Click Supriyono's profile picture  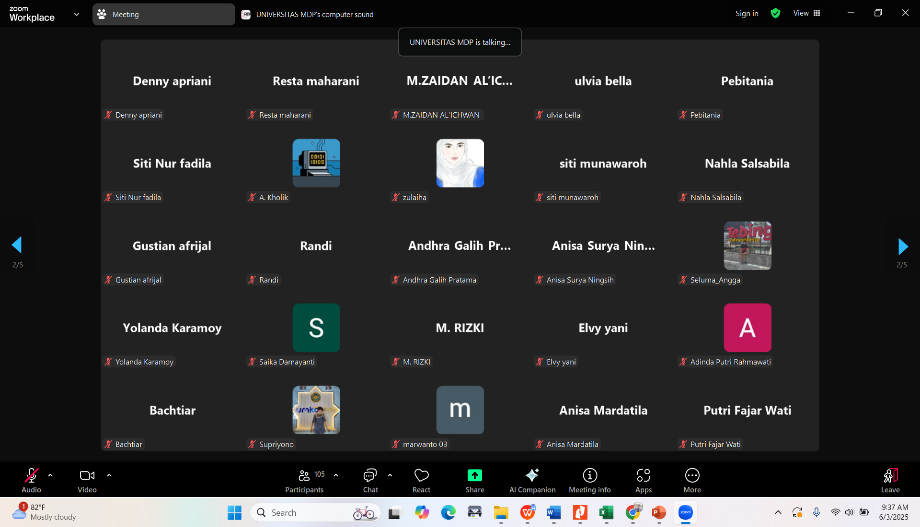[316, 410]
